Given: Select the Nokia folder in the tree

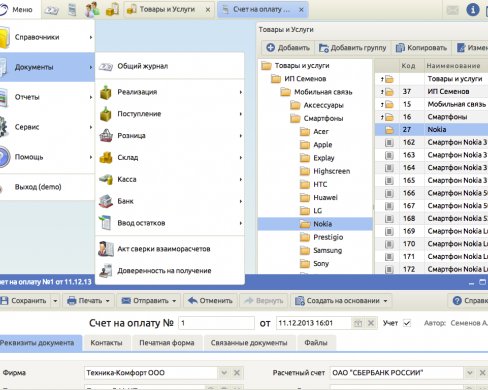Looking at the screenshot, I should pos(316,224).
